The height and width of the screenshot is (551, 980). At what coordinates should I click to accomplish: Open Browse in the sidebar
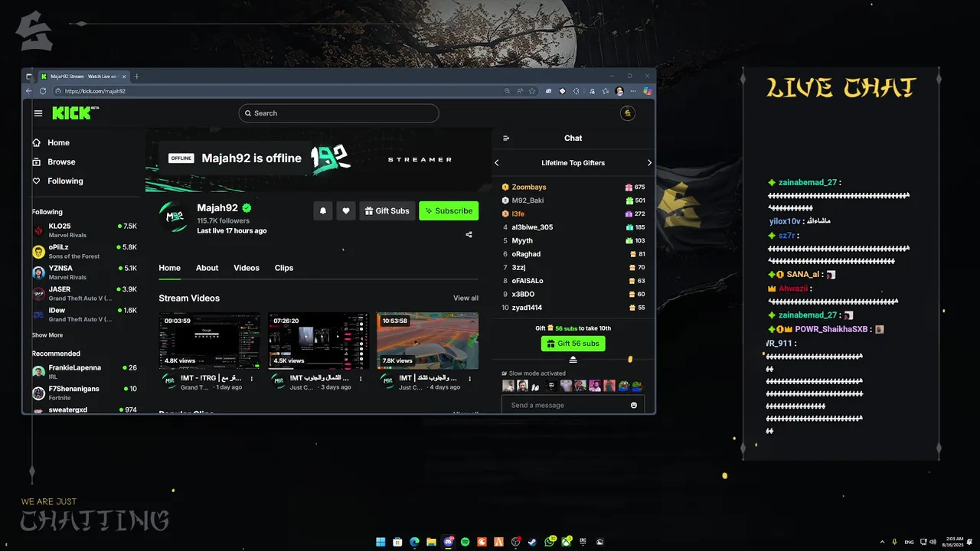[x=54, y=161]
